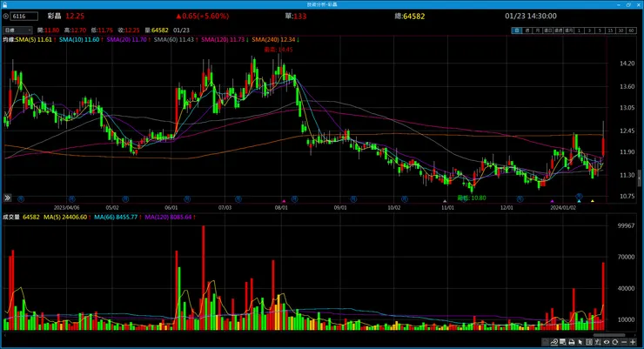The width and height of the screenshot is (644, 349).
Task: Click the 均線 moving average label
Action: click(x=9, y=40)
